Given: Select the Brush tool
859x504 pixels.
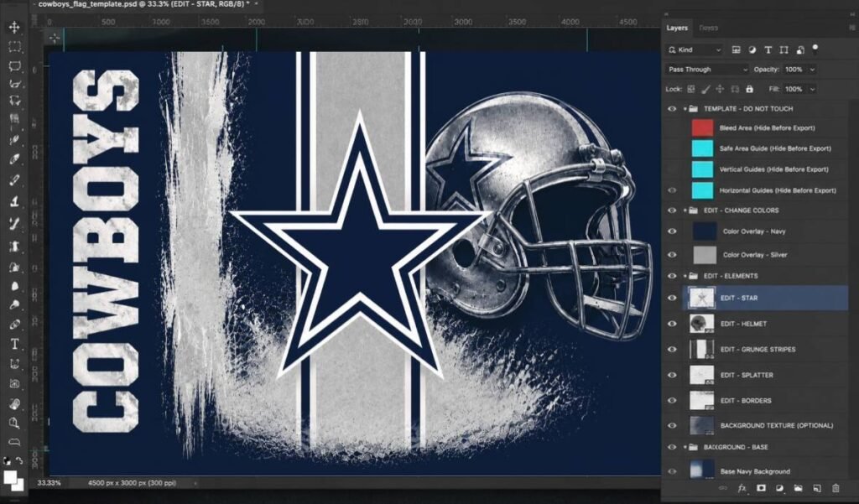Looking at the screenshot, I should tap(15, 179).
